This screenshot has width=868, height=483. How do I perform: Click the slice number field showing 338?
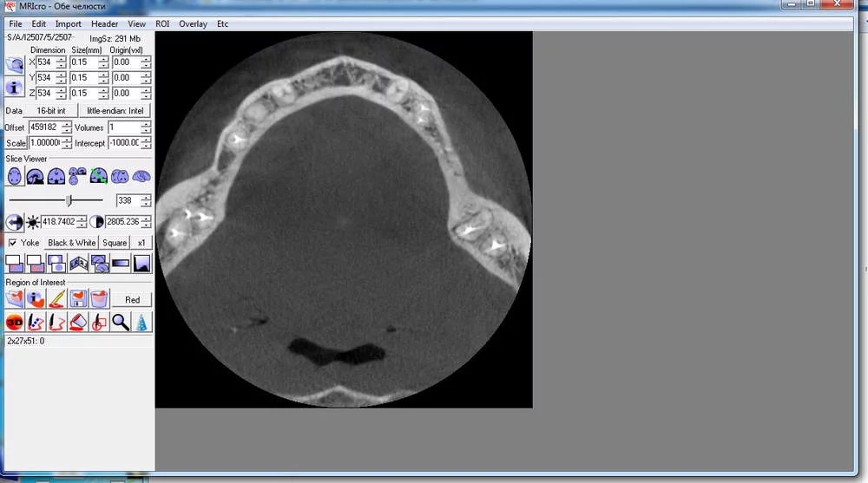coord(128,200)
